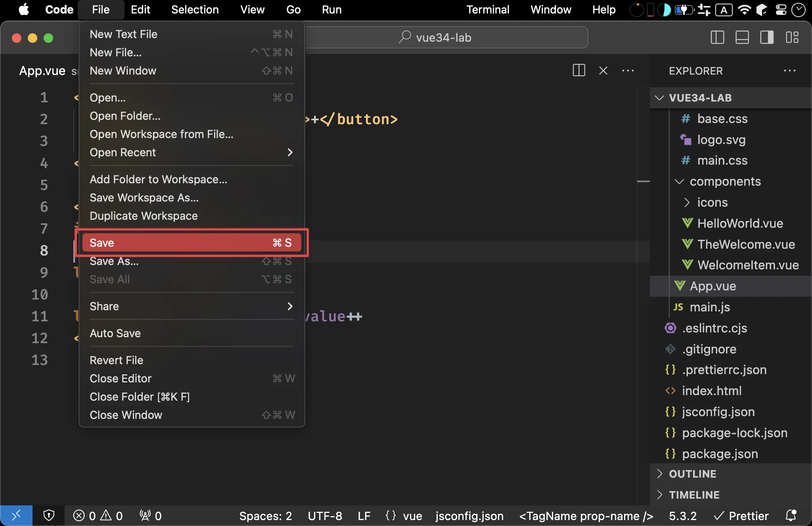Click the Wi-Fi icon in menu bar

744,10
